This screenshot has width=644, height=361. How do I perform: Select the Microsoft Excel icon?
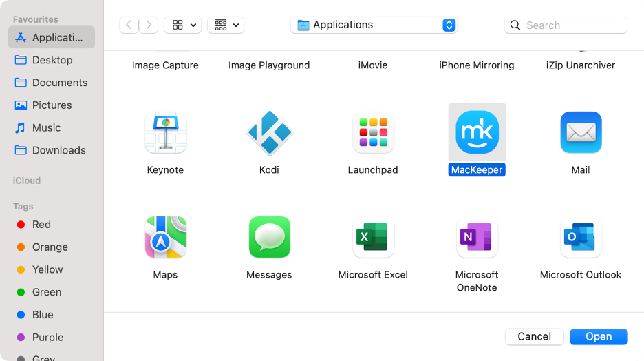pyautogui.click(x=374, y=237)
